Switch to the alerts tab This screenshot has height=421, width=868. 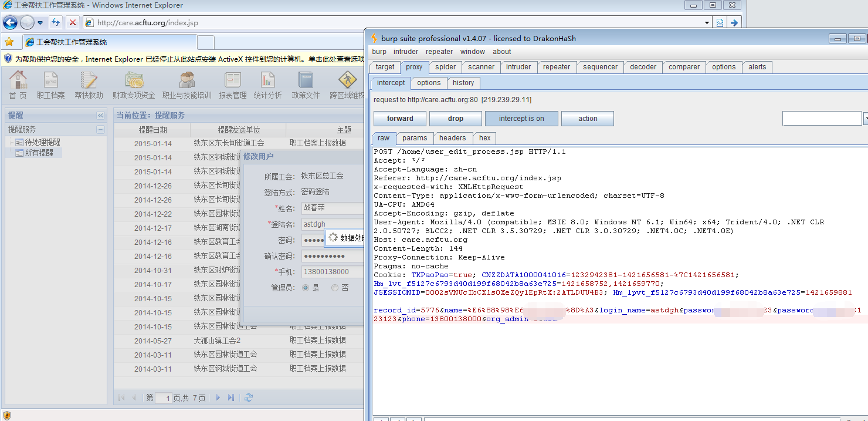coord(757,67)
